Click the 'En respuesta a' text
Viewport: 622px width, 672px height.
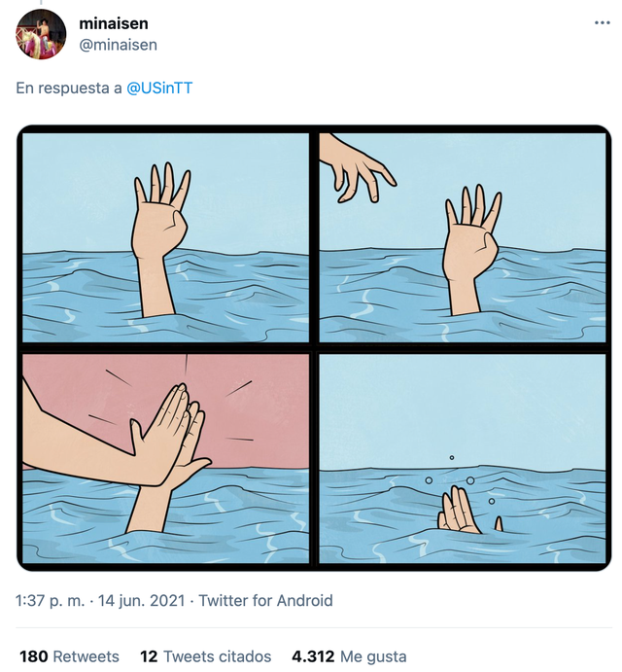[x=69, y=88]
